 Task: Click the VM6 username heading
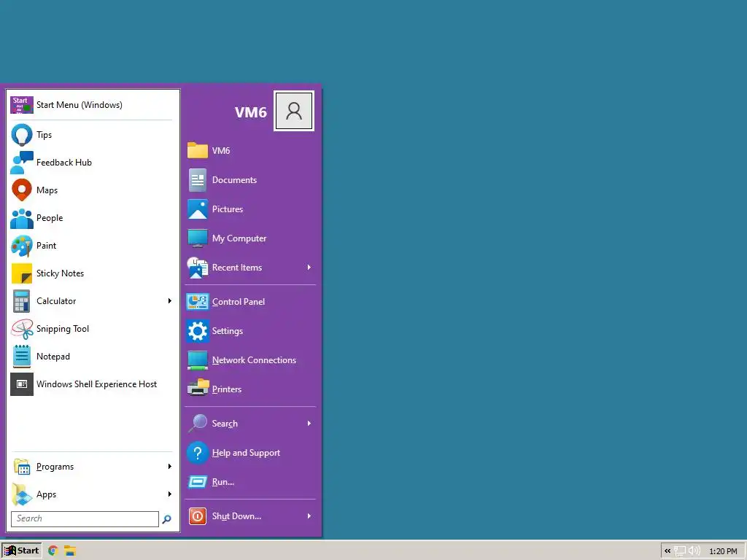[251, 112]
